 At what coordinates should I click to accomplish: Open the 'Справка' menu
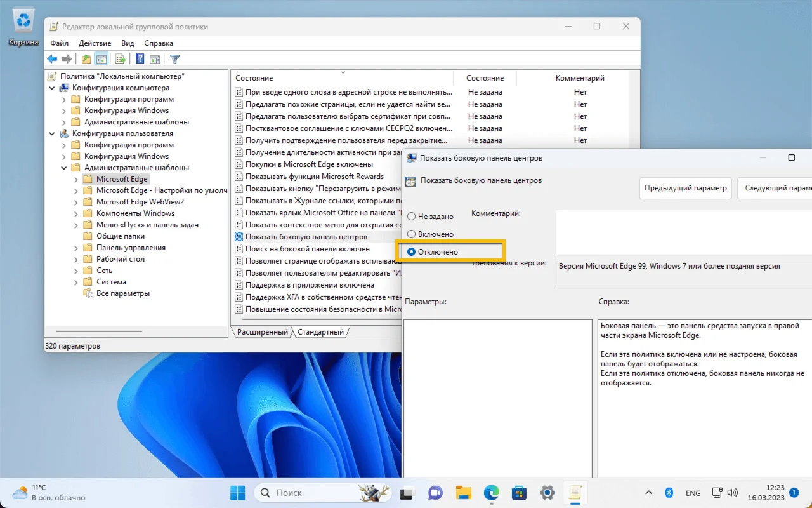(x=159, y=43)
